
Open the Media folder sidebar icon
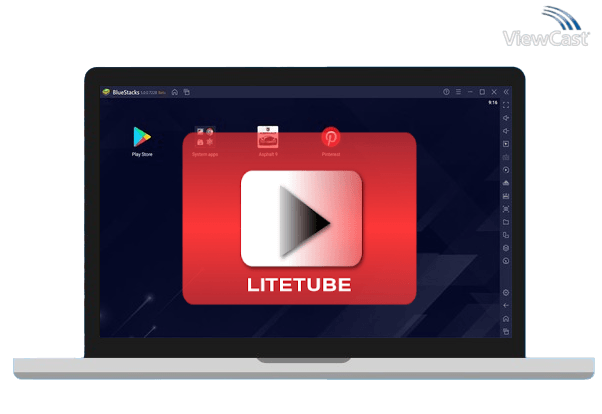point(506,222)
